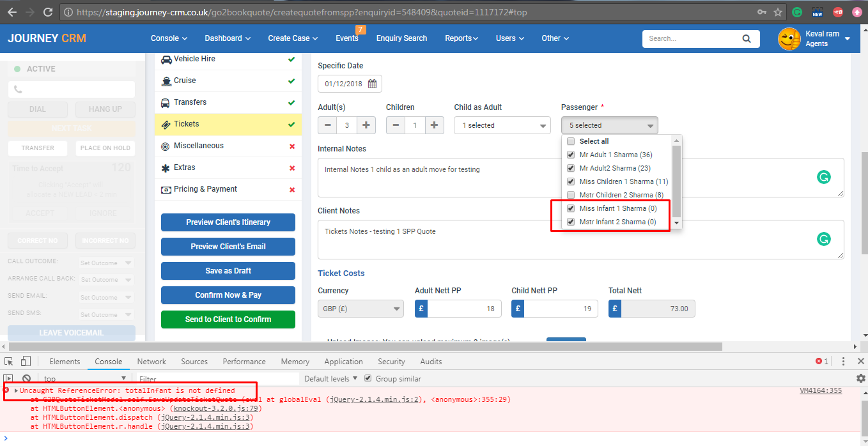Open the DevTools three-dot menu
This screenshot has width=868, height=446.
point(844,361)
